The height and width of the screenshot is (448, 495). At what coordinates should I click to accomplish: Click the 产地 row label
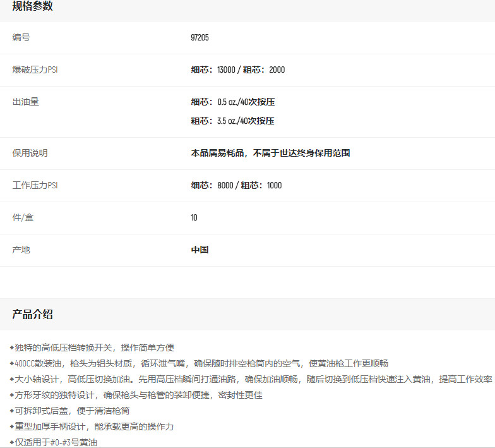[x=21, y=250]
